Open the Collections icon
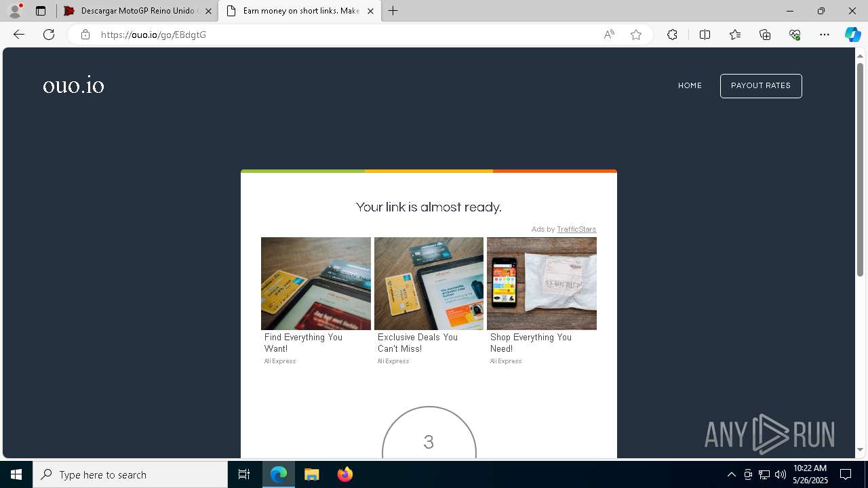The width and height of the screenshot is (868, 488). click(765, 35)
